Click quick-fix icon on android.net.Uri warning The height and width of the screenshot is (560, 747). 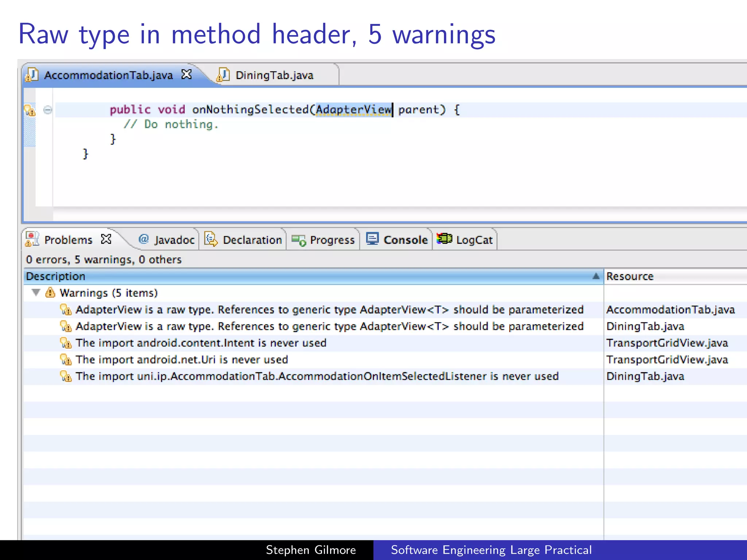[x=66, y=360]
